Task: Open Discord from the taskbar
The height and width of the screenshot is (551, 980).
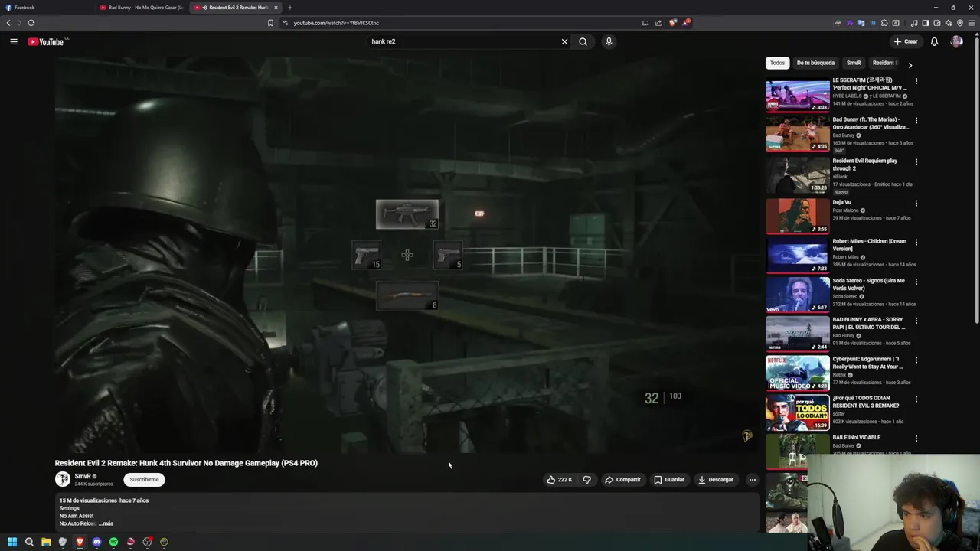Action: click(96, 542)
